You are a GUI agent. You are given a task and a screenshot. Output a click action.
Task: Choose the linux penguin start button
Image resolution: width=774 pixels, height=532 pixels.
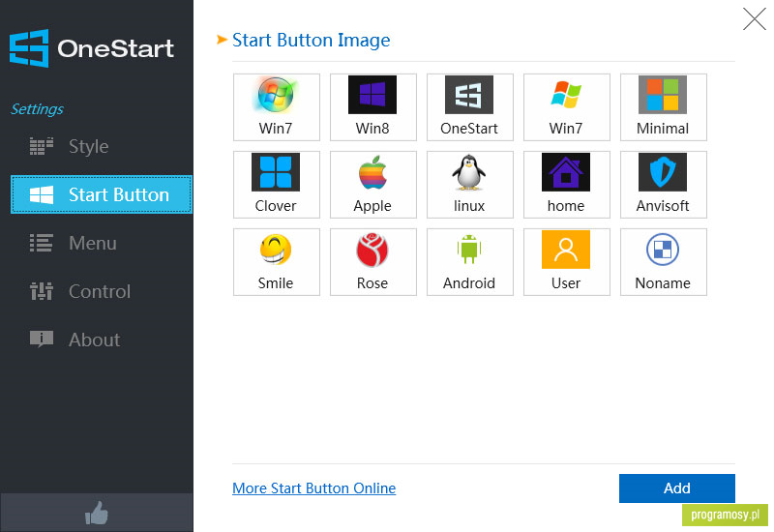pos(470,185)
